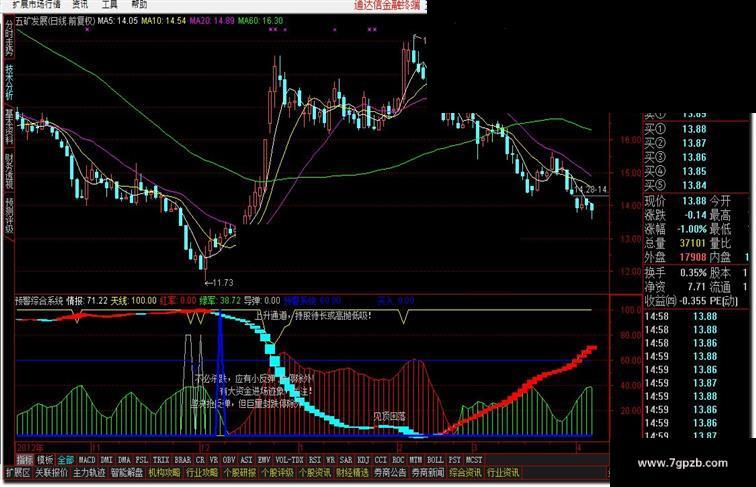The image size is (756, 487).
Task: Click the 买① 13.88 bid row
Action: coord(676,129)
